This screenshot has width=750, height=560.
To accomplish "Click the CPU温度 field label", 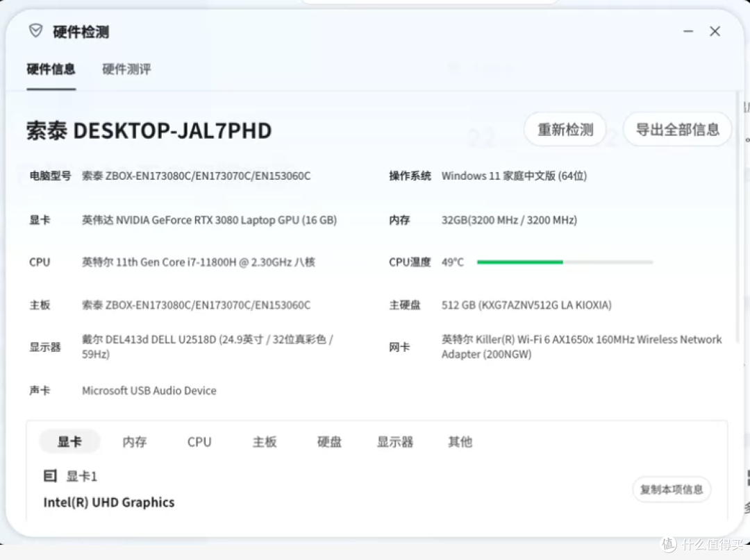I will [410, 262].
